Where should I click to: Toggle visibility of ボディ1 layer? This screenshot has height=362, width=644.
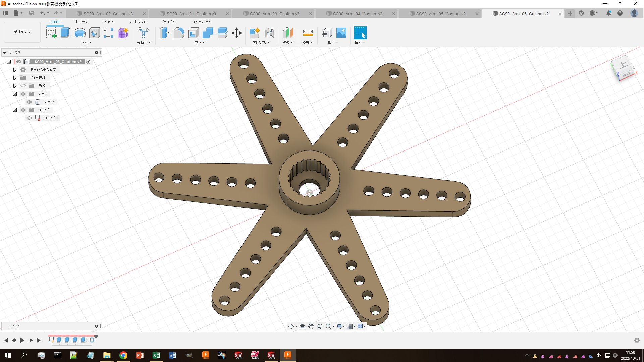29,102
